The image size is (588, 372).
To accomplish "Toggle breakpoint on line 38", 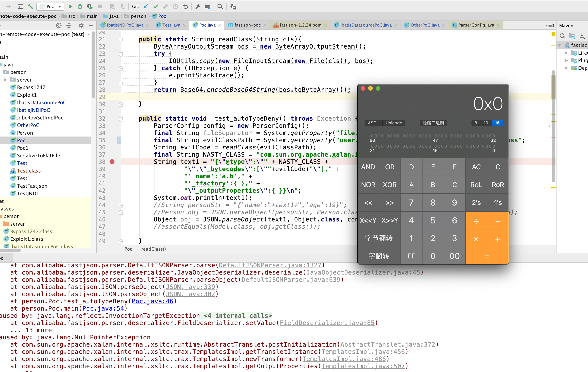I will pos(112,162).
